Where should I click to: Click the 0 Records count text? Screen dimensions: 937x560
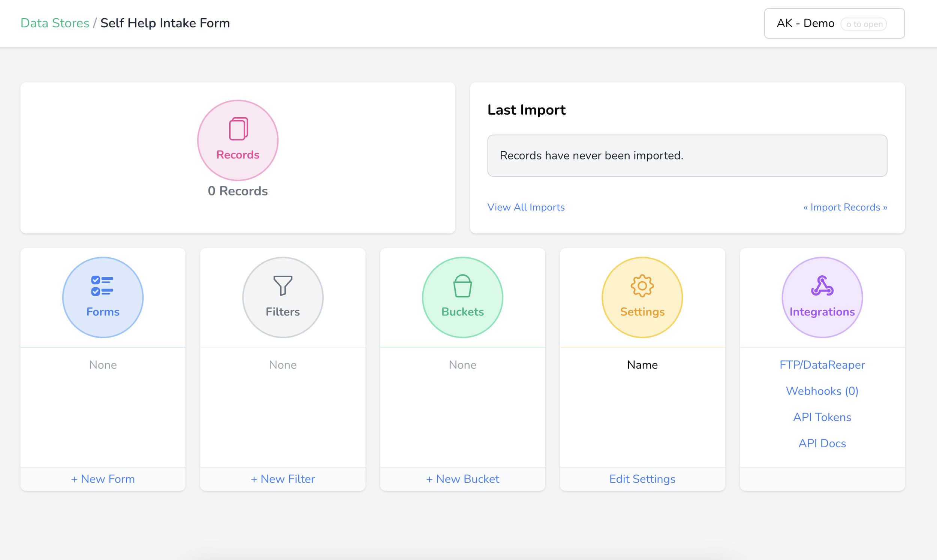[238, 191]
